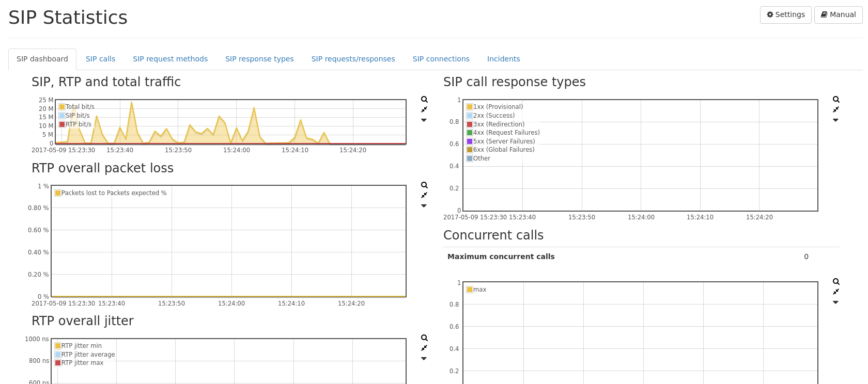The image size is (868, 384).
Task: Toggle 2xx (Success) legend entry
Action: tap(490, 116)
